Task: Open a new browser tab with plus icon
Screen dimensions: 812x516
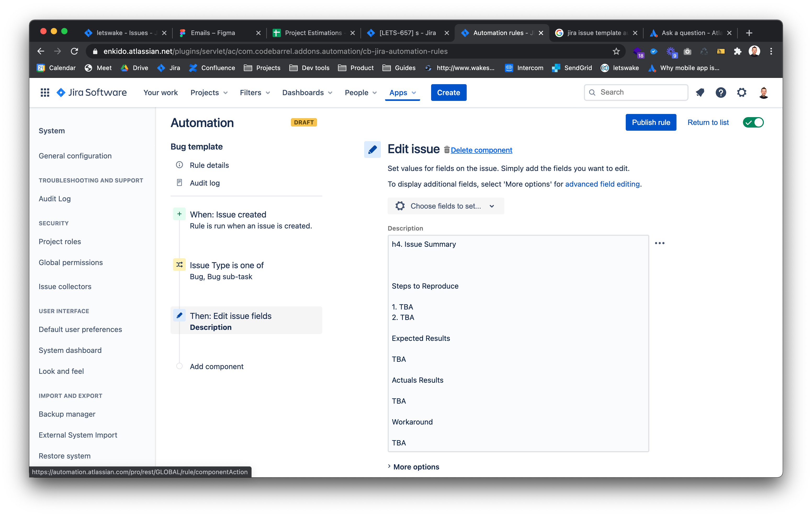Action: [x=749, y=33]
